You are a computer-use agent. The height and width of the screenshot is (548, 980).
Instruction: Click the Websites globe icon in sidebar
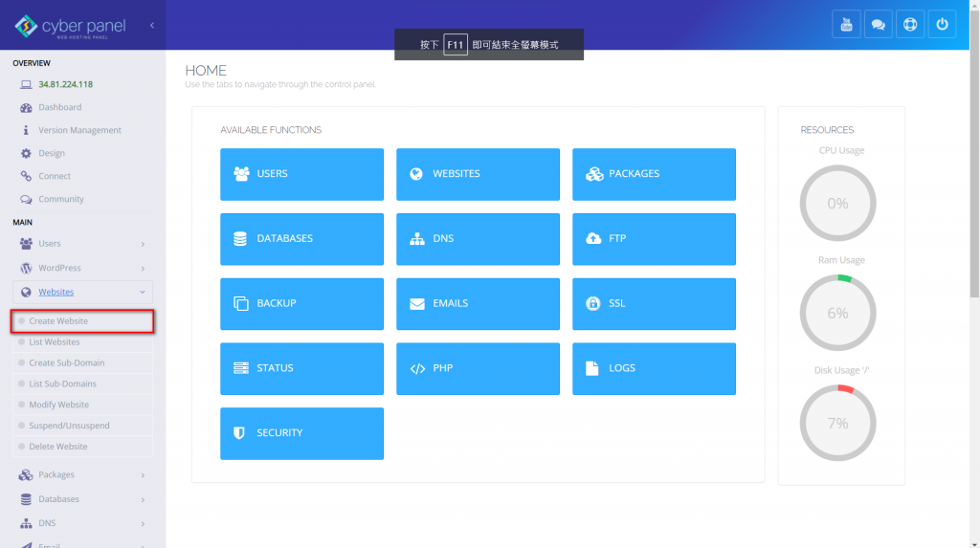[x=26, y=292]
